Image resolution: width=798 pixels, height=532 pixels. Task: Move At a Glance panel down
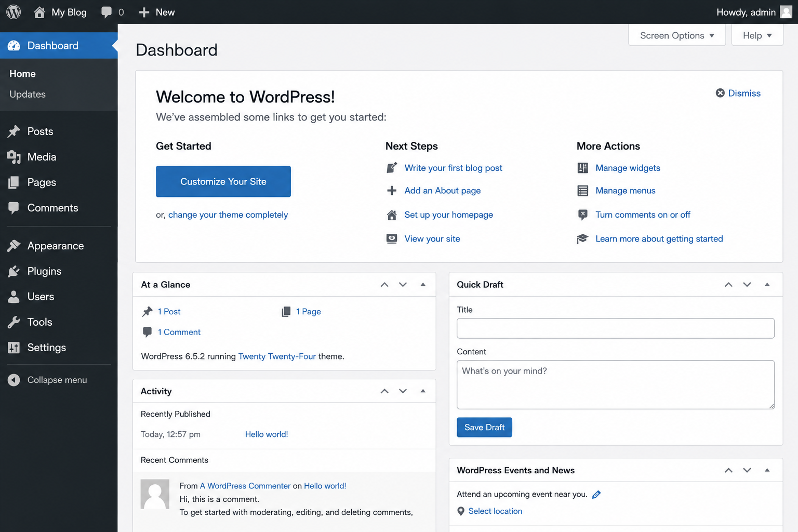click(x=403, y=285)
